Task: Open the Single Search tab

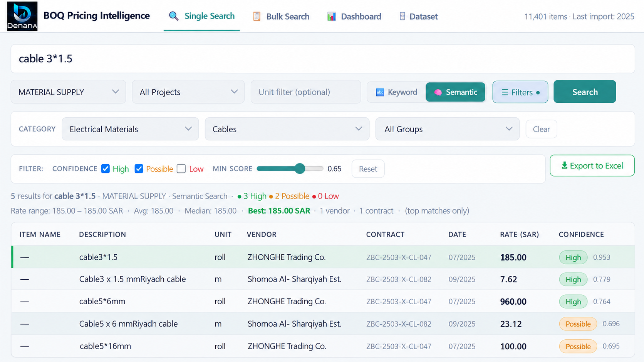Action: (x=201, y=16)
